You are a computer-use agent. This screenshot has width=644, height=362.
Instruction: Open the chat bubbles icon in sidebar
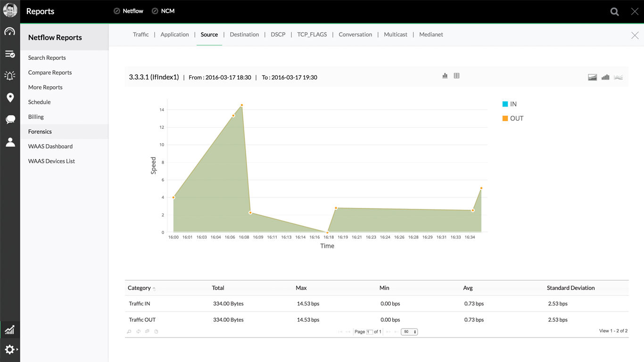coord(10,120)
